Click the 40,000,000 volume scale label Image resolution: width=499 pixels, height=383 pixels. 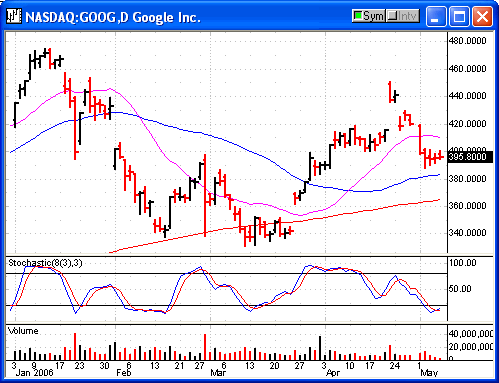(470, 334)
